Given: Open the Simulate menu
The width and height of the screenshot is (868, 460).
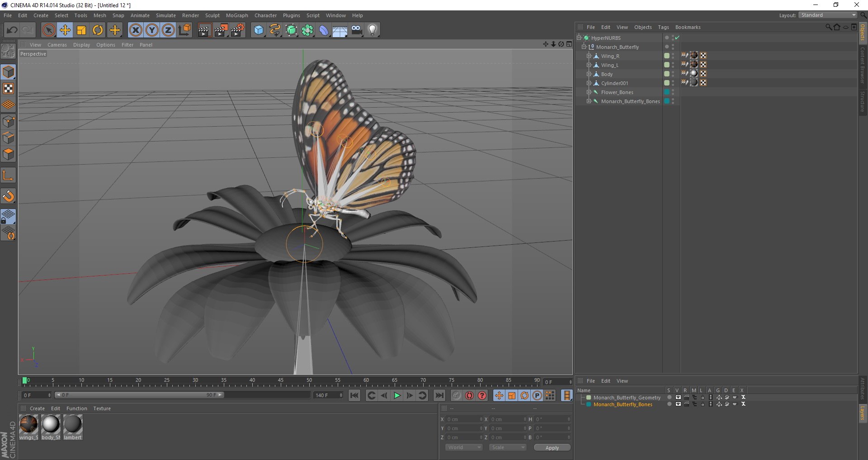Looking at the screenshot, I should pyautogui.click(x=166, y=15).
